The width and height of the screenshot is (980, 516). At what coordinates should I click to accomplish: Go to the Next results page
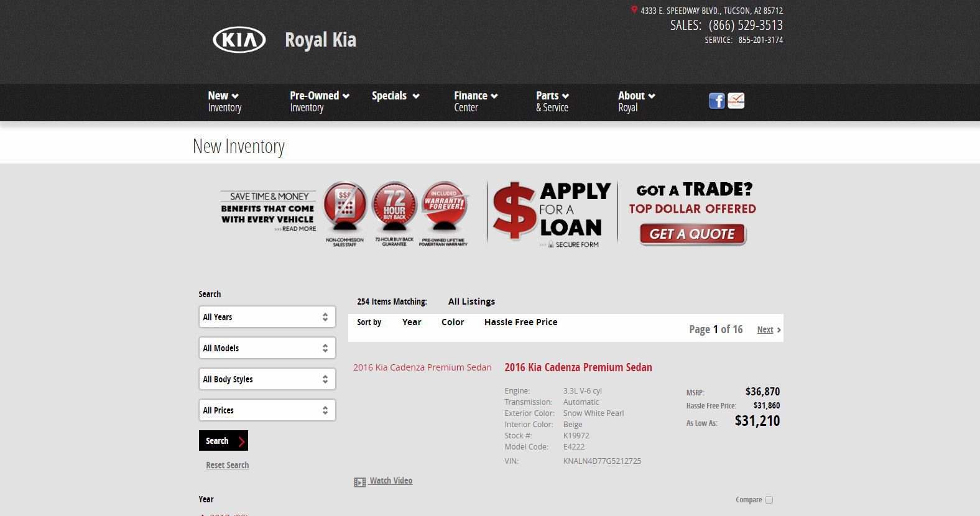click(x=769, y=330)
